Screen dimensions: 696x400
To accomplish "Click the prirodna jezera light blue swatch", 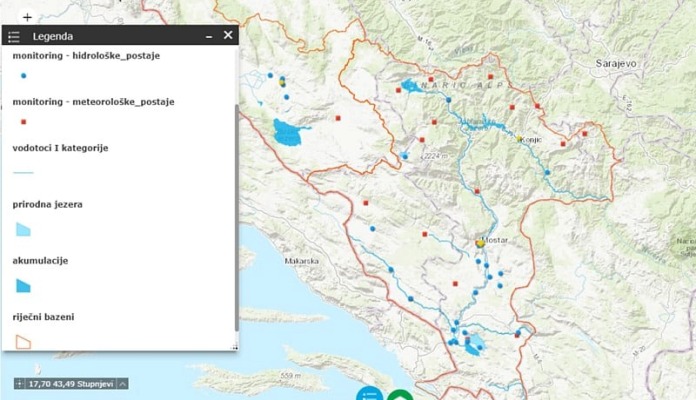I will tap(23, 229).
